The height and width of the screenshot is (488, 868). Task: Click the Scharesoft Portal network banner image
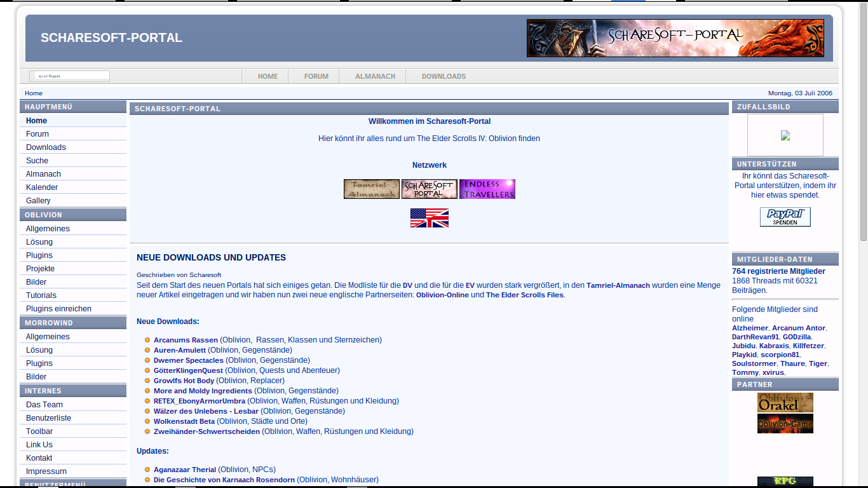pos(430,189)
